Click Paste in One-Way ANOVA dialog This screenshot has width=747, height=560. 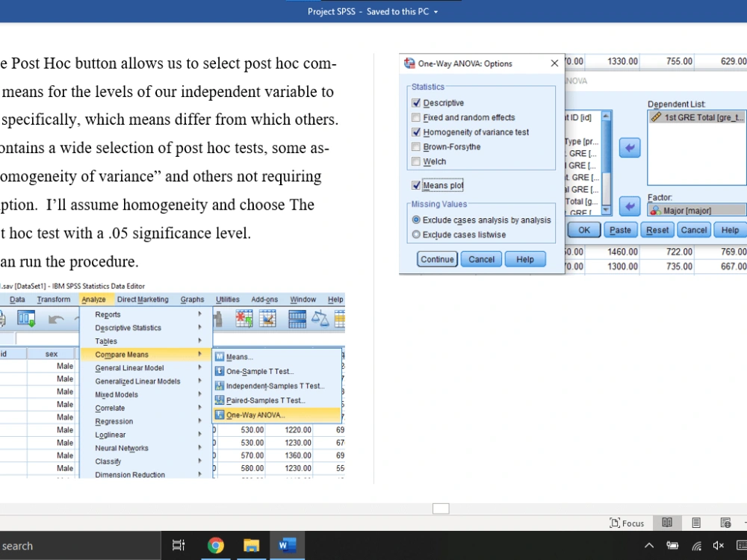tap(620, 230)
